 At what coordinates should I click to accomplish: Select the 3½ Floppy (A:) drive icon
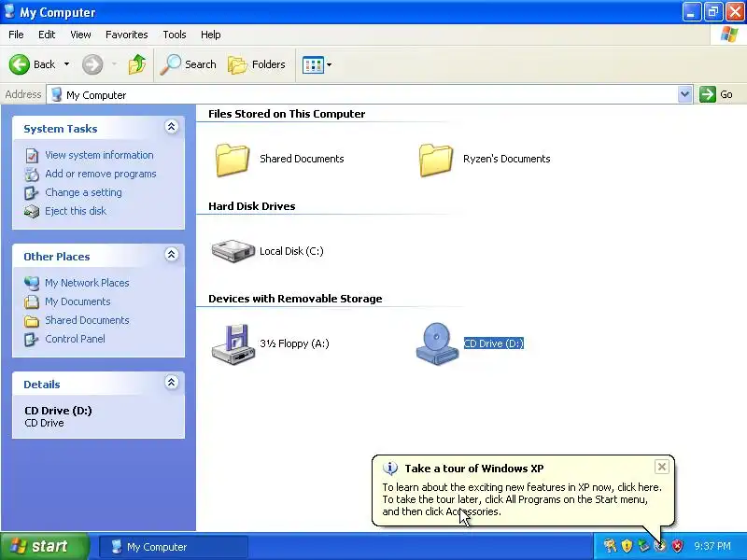tap(233, 344)
